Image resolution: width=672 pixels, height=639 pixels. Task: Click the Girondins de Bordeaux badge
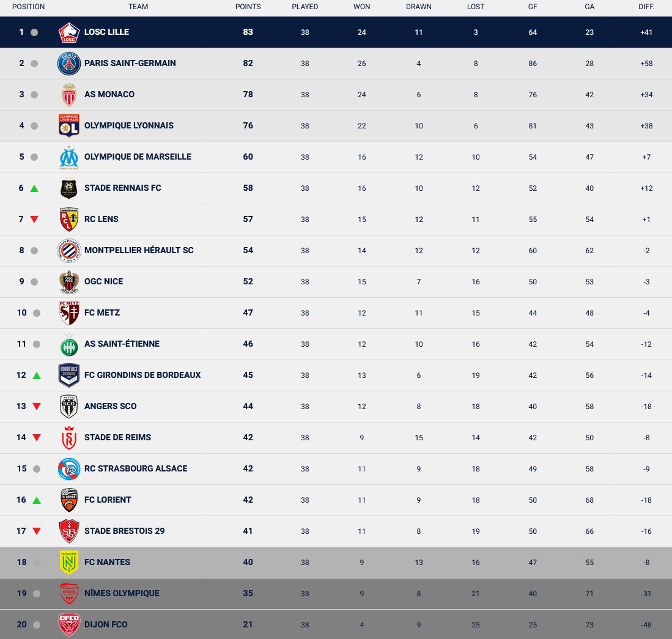pyautogui.click(x=68, y=375)
